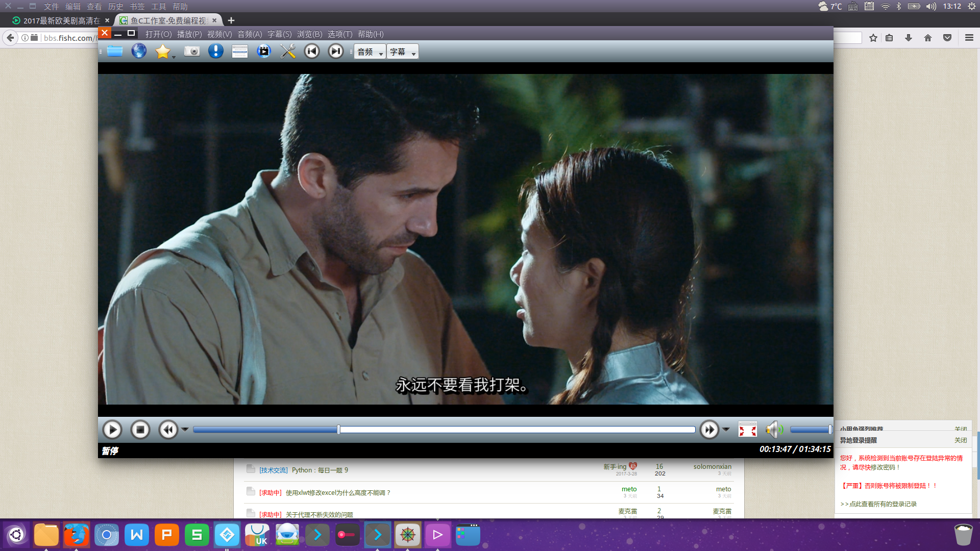
Task: Open the Firefox hamburger menu
Action: [x=969, y=38]
